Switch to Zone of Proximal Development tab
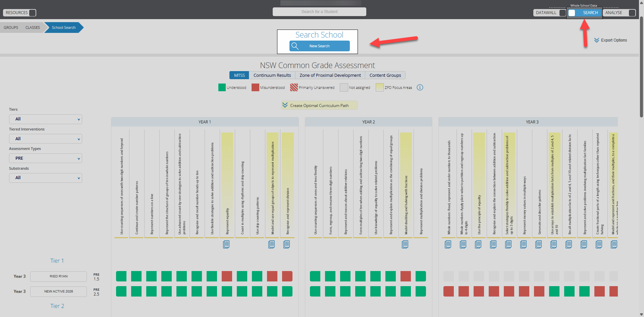 coord(330,75)
